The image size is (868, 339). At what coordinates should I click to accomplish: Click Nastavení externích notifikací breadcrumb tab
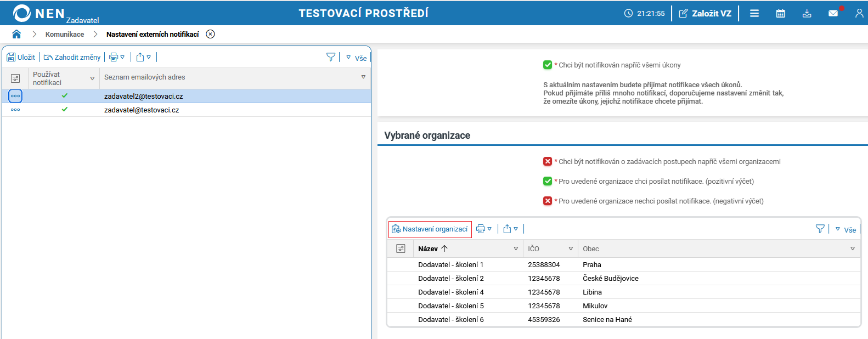pyautogui.click(x=153, y=34)
